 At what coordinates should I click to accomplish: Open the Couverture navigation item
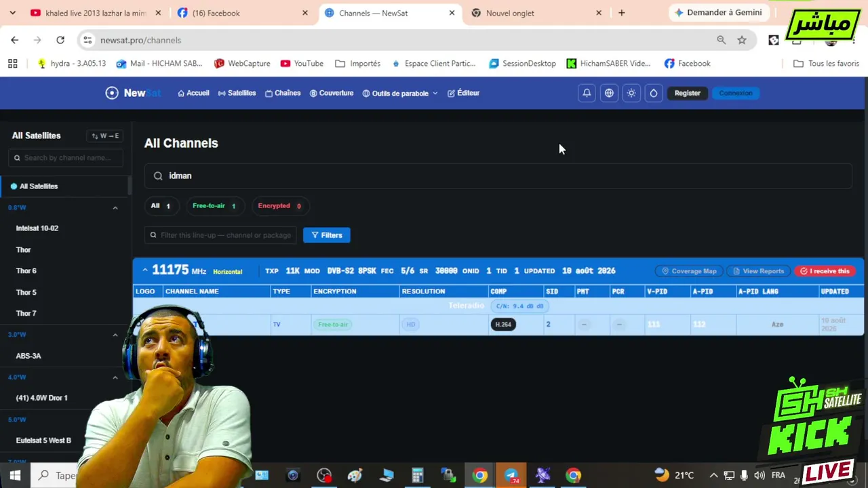tap(332, 93)
